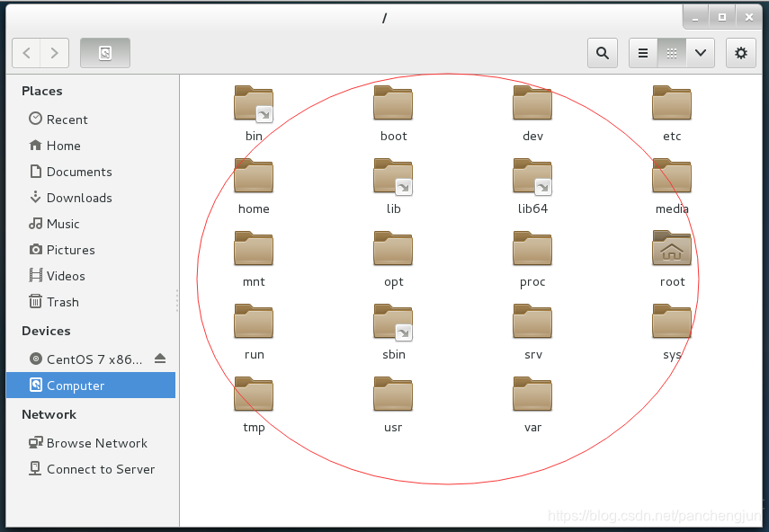Select the lib symlink folder
This screenshot has height=532, width=769.
(x=393, y=176)
